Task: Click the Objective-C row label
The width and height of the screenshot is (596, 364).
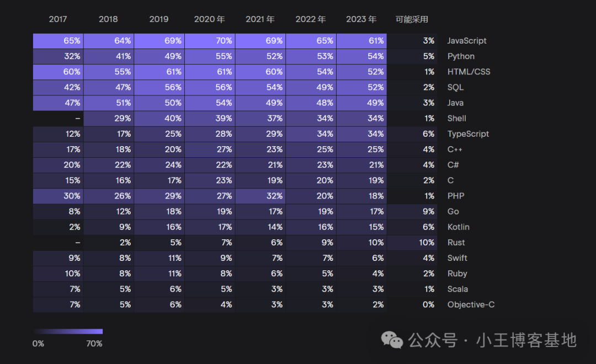Action: (x=471, y=304)
